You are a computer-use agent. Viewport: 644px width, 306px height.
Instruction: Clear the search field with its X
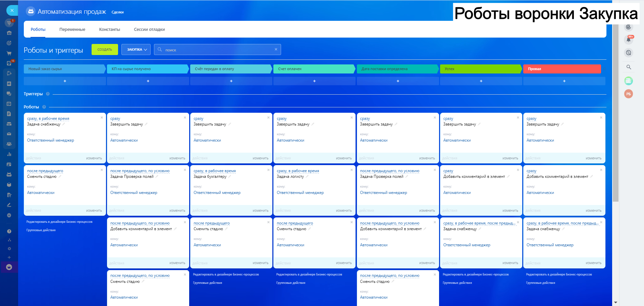[x=276, y=49]
